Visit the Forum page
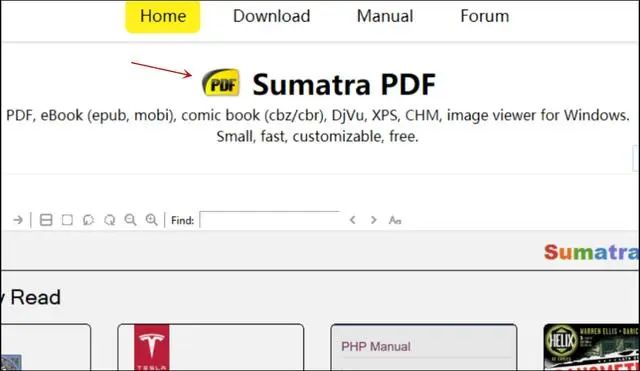Viewport: 640px width, 371px height. pos(484,16)
